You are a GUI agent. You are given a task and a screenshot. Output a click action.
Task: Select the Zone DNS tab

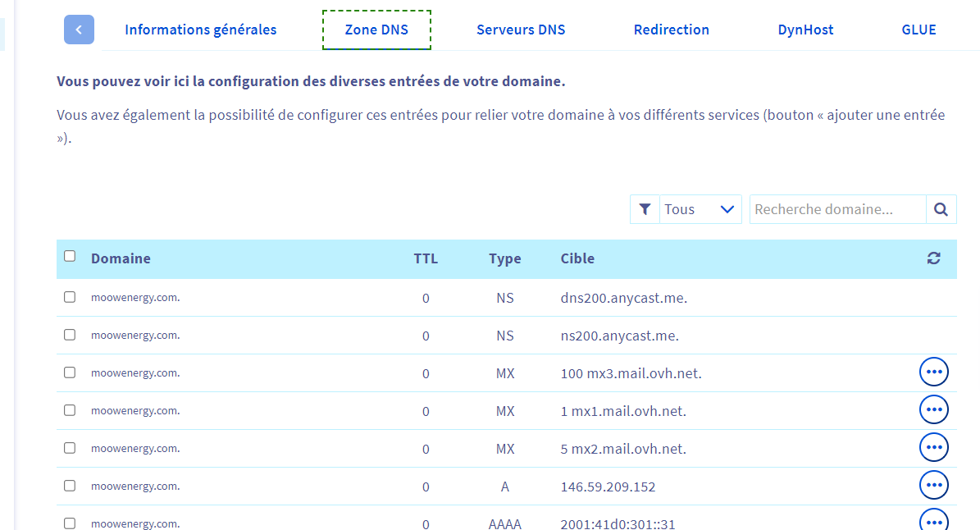coord(376,30)
